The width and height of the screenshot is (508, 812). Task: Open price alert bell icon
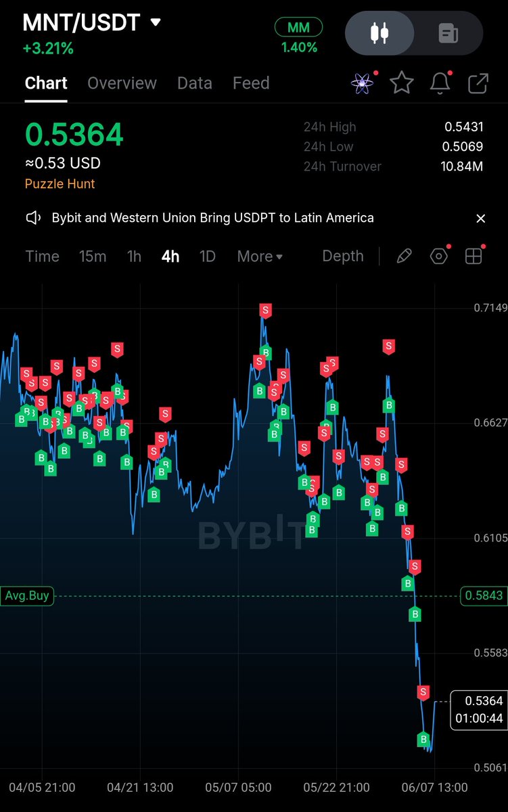coord(440,83)
